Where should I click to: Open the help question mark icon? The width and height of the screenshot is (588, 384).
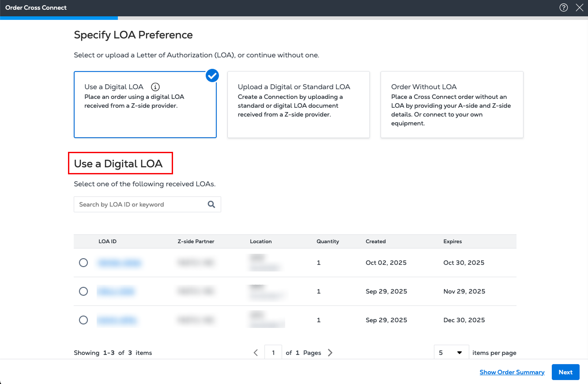(563, 8)
